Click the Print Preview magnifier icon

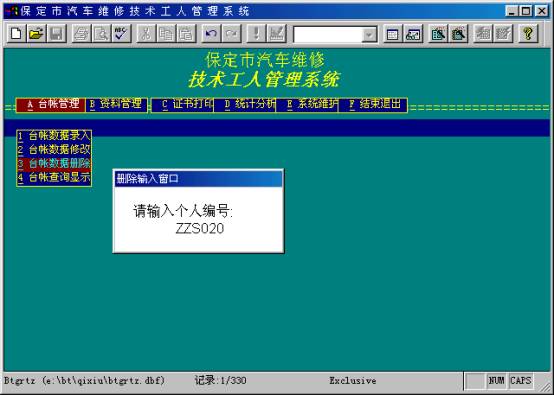[101, 34]
